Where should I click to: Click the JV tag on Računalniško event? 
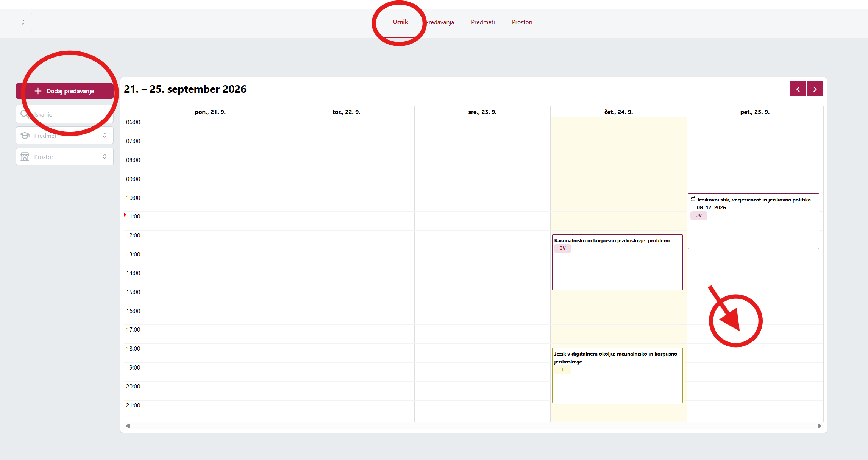pyautogui.click(x=563, y=248)
